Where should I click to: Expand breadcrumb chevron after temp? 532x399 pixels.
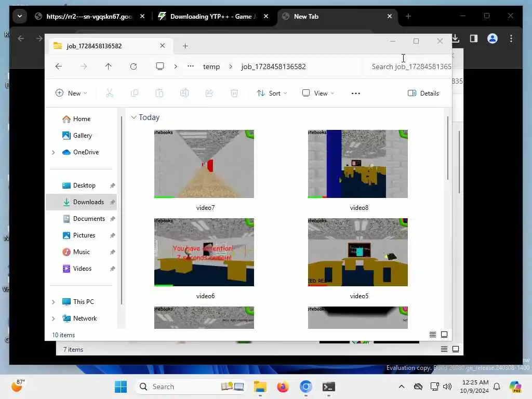click(231, 66)
